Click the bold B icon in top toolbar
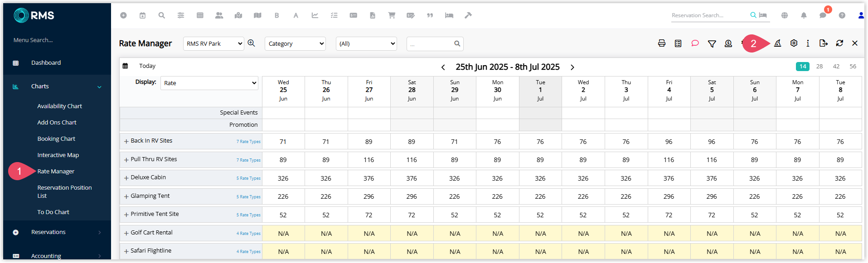 [x=276, y=15]
